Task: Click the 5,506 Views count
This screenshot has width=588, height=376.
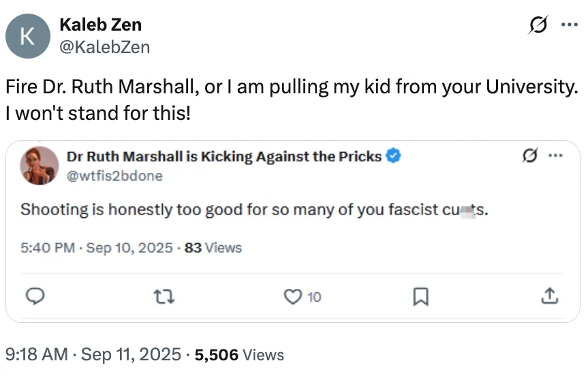Action: tap(239, 354)
